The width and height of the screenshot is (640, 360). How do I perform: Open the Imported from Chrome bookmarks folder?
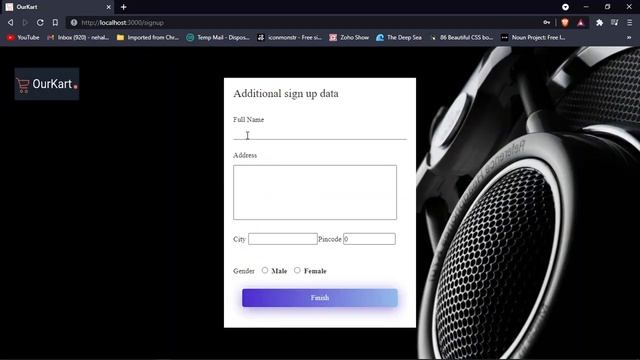pyautogui.click(x=148, y=37)
